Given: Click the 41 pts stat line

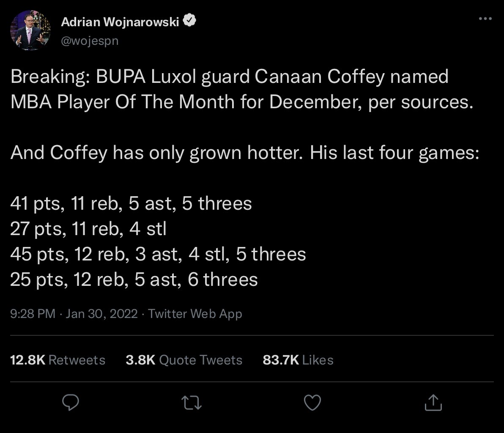Looking at the screenshot, I should point(131,203).
